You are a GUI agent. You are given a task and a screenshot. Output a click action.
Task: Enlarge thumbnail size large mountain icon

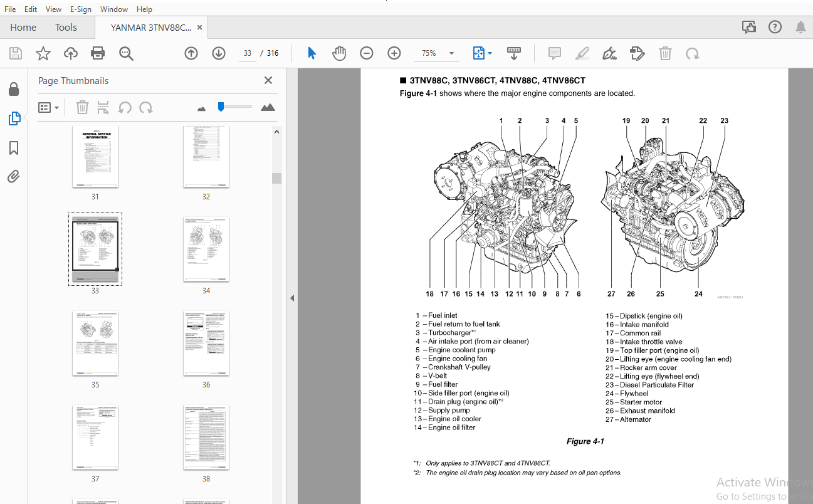[x=268, y=107]
